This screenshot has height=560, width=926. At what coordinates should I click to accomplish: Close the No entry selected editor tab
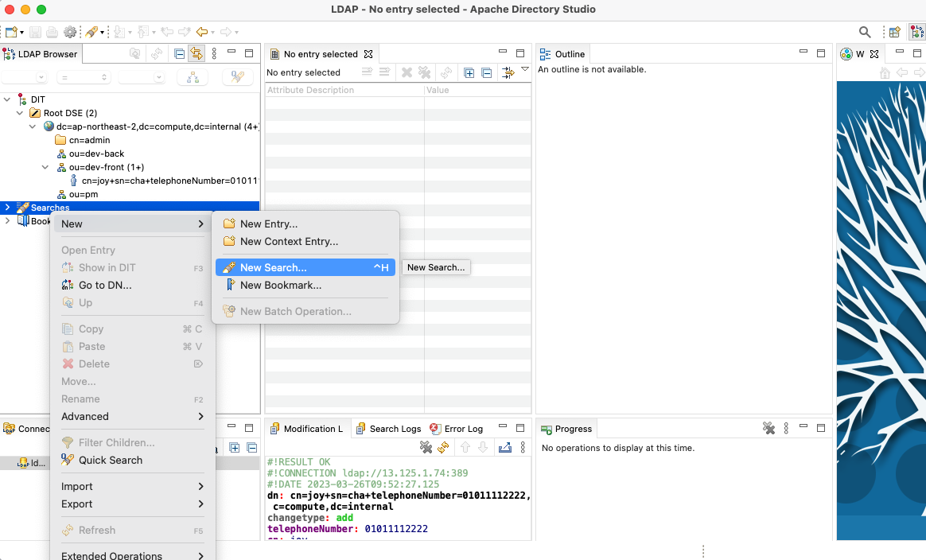[x=368, y=54]
